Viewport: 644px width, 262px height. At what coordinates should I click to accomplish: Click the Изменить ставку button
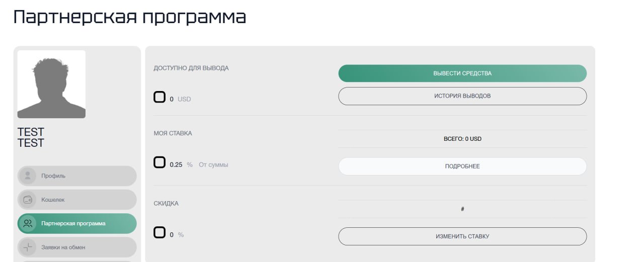click(x=462, y=236)
